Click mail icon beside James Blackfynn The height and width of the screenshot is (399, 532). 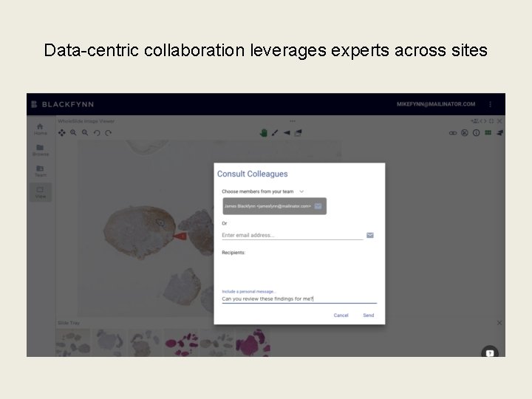[x=318, y=206]
